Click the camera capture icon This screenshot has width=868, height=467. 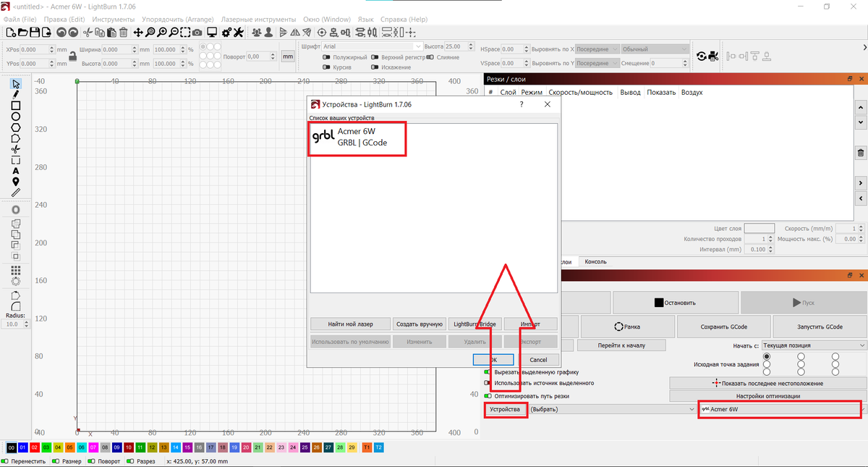[x=197, y=33]
